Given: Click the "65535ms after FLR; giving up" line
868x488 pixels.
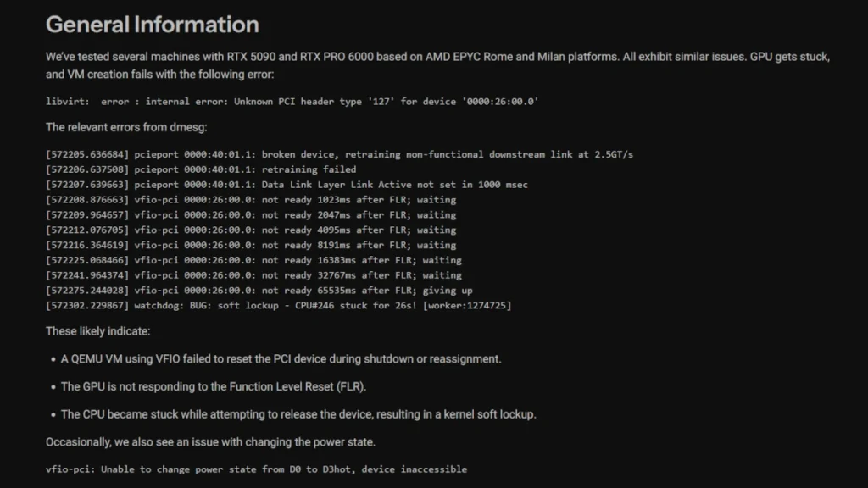Looking at the screenshot, I should pos(259,291).
